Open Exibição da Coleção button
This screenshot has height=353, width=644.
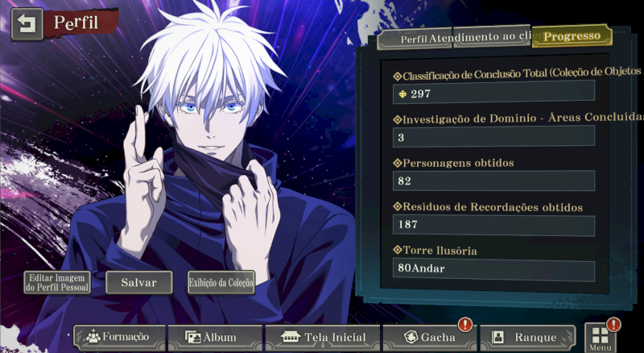221,283
